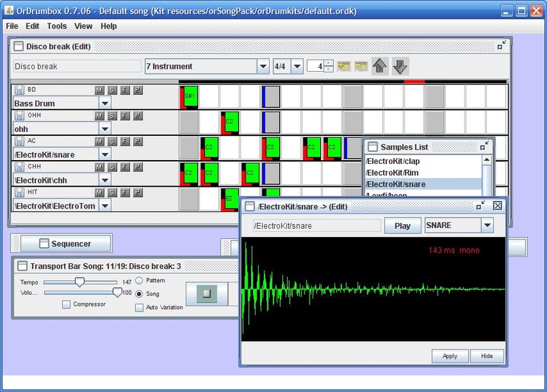Click Apply in the sample editor
The width and height of the screenshot is (547, 392).
(x=450, y=356)
